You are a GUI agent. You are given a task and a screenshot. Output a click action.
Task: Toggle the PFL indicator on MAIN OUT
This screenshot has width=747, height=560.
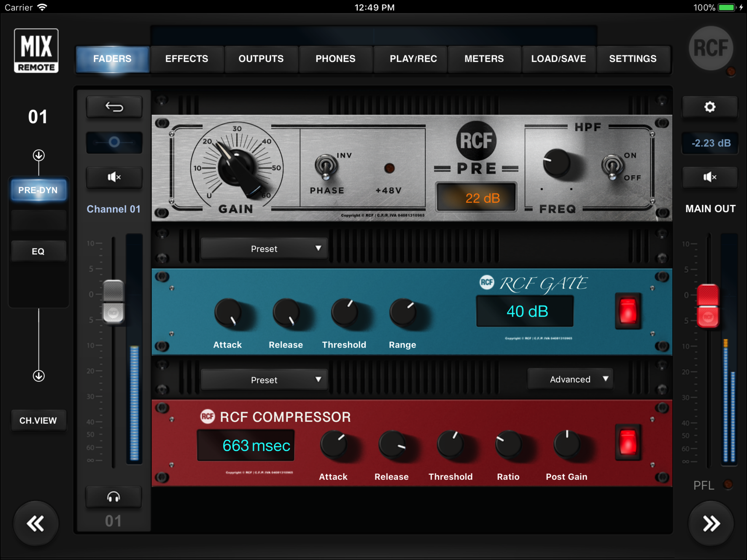point(728,484)
